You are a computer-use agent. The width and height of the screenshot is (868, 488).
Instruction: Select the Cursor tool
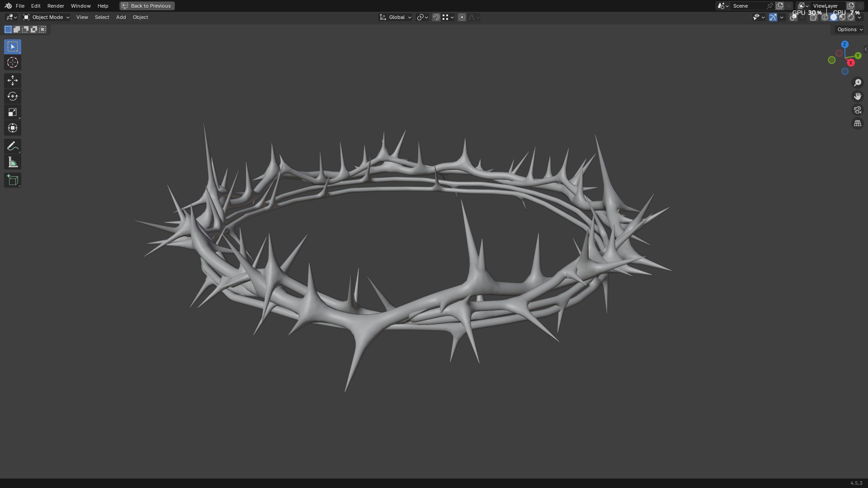click(13, 62)
